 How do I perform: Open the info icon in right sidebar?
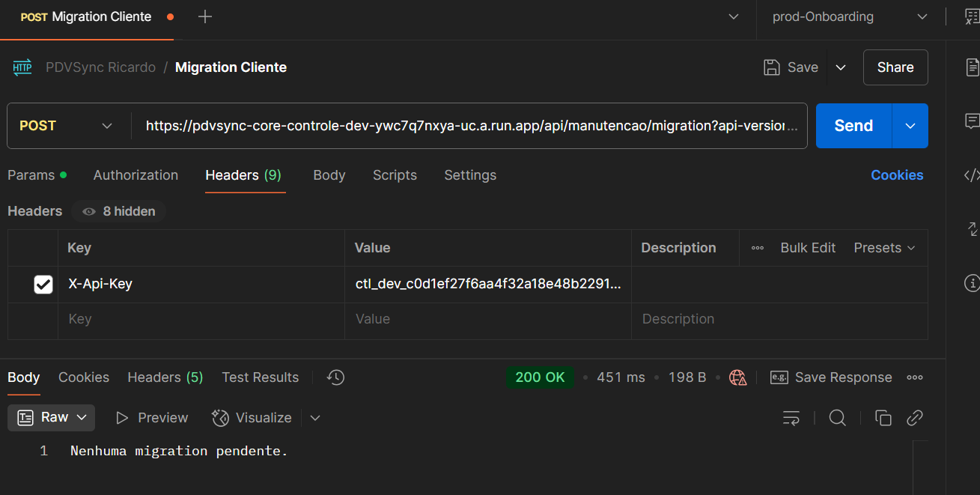click(x=972, y=283)
